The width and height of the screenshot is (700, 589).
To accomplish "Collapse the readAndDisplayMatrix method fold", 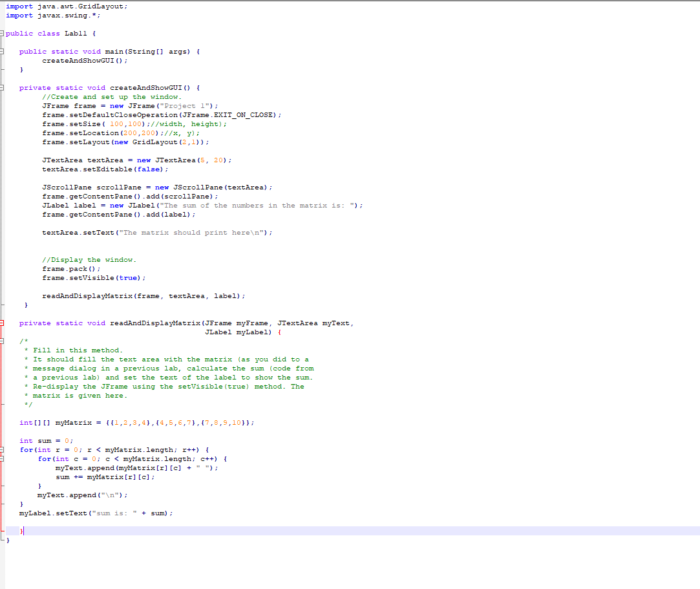I will click(3, 323).
